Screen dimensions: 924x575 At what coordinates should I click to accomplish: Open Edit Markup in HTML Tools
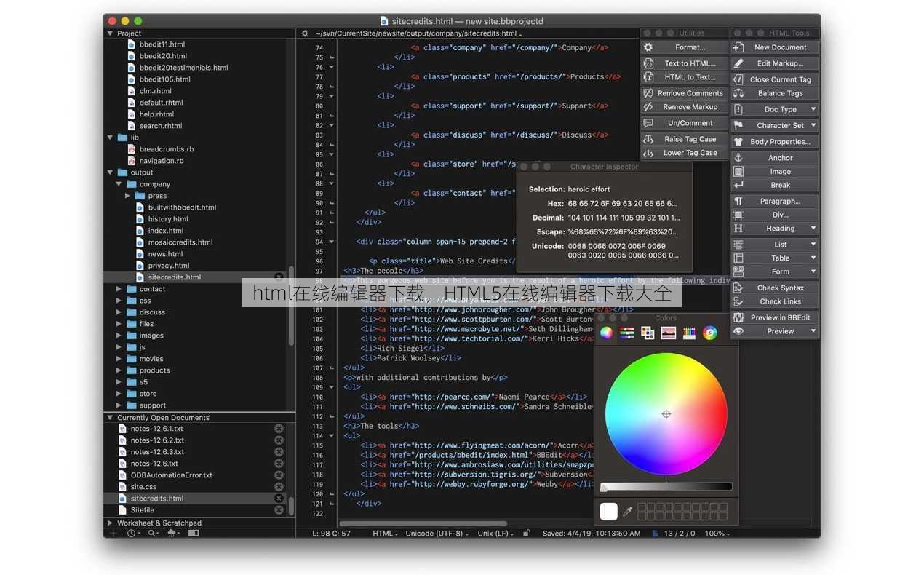coord(775,63)
